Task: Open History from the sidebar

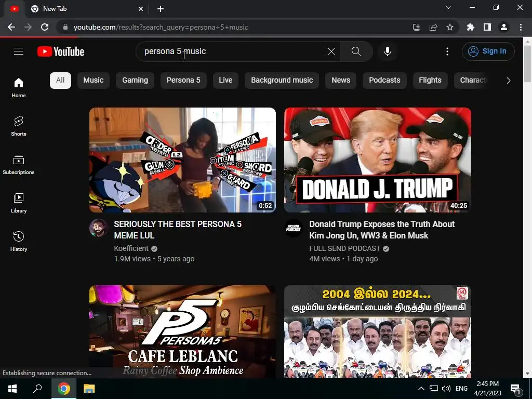Action: tap(19, 241)
